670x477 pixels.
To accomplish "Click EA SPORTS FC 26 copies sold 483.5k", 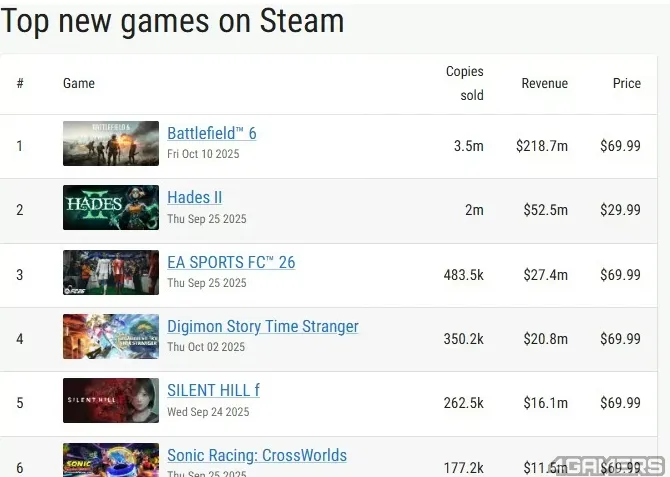I will tap(463, 275).
